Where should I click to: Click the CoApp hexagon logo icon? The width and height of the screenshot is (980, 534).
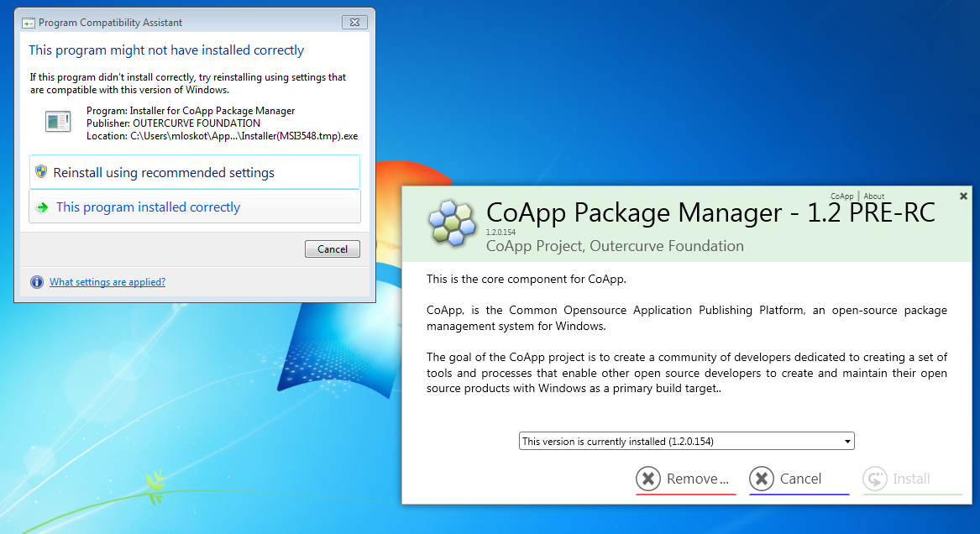pyautogui.click(x=453, y=222)
